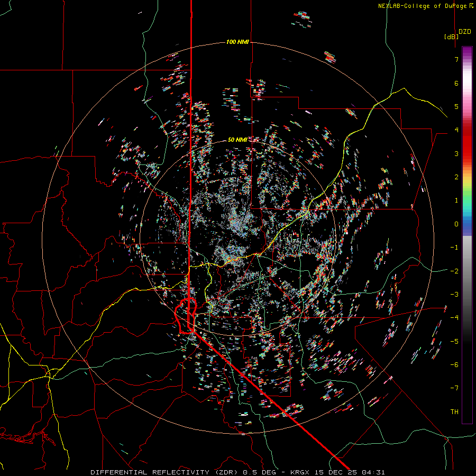
Task: Click the 6 value on color scale
Action: click(456, 83)
